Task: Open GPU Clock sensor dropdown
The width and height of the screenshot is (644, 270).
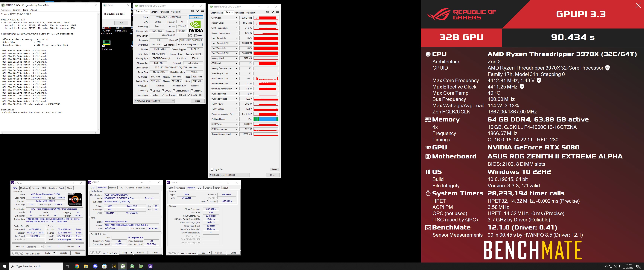Action: tap(236, 18)
